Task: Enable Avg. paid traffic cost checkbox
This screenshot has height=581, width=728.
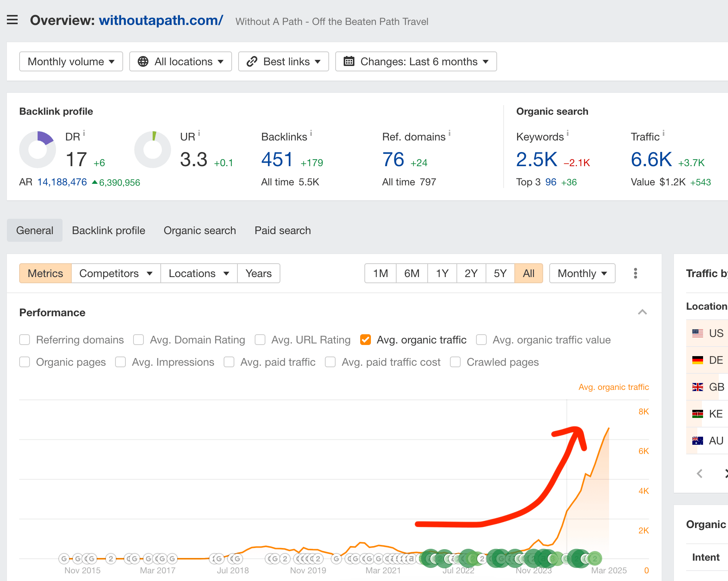Action: (x=330, y=362)
